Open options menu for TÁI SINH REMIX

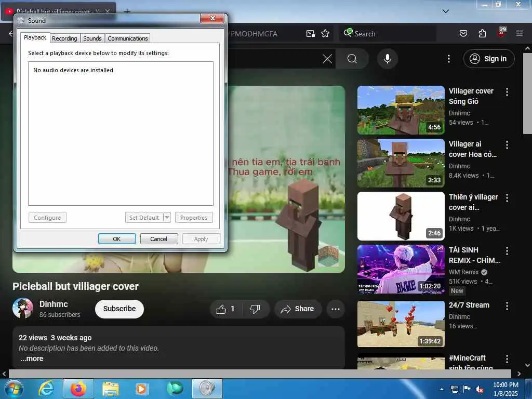point(507,251)
